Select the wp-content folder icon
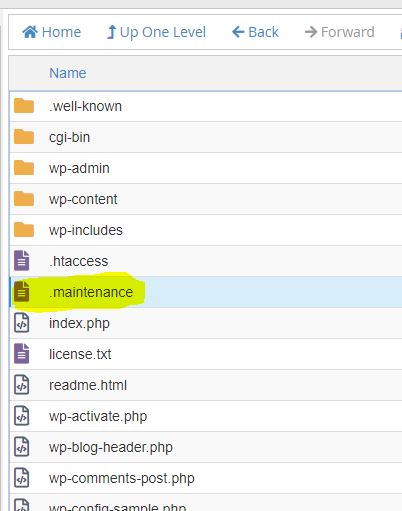Viewport: 402px width, 511px height. (24, 199)
